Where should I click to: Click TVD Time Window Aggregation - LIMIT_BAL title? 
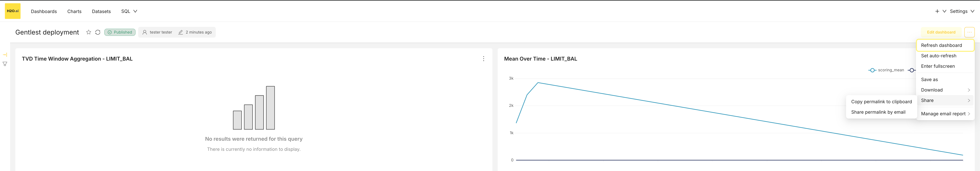77,59
